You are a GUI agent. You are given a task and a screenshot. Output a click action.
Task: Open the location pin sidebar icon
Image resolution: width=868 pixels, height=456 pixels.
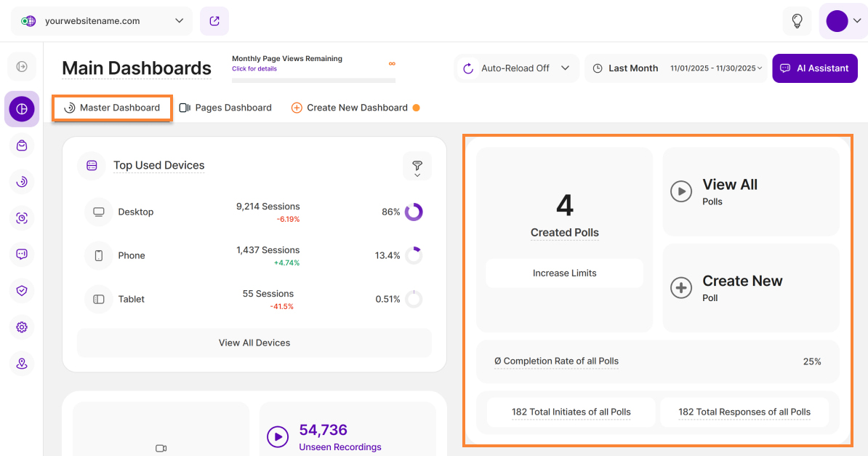click(22, 364)
